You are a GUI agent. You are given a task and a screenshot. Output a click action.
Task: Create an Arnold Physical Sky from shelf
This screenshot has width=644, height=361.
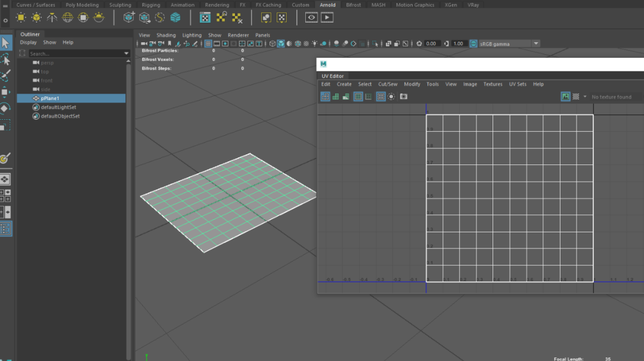(x=99, y=17)
